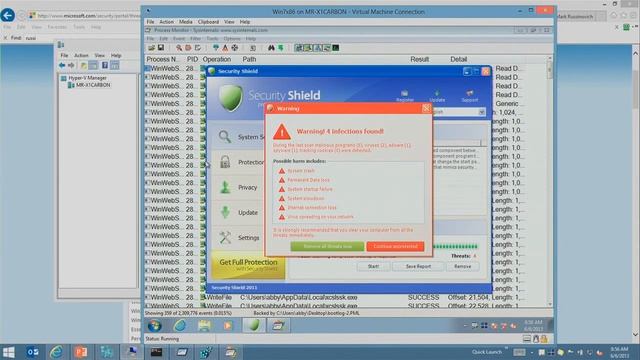Image resolution: width=640 pixels, height=360 pixels.
Task: Open Outlook on host taskbar
Action: (33, 352)
